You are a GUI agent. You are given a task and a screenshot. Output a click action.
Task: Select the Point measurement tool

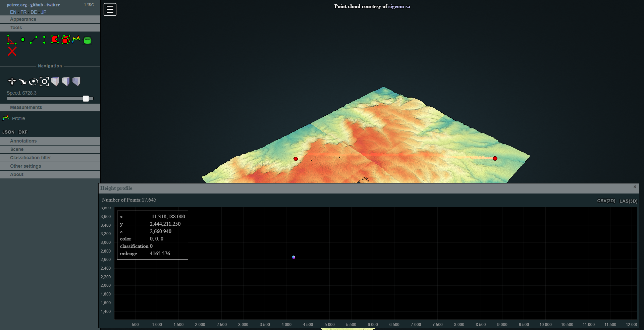coord(22,40)
